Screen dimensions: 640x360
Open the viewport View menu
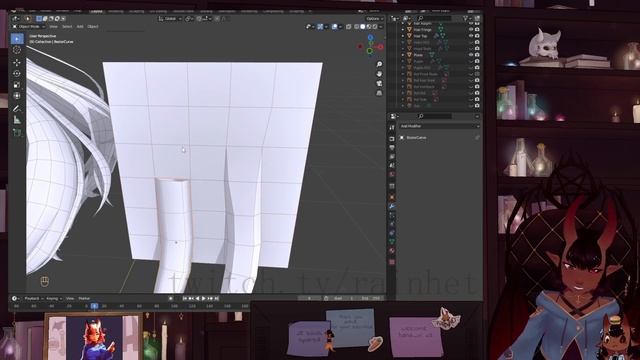tap(53, 27)
